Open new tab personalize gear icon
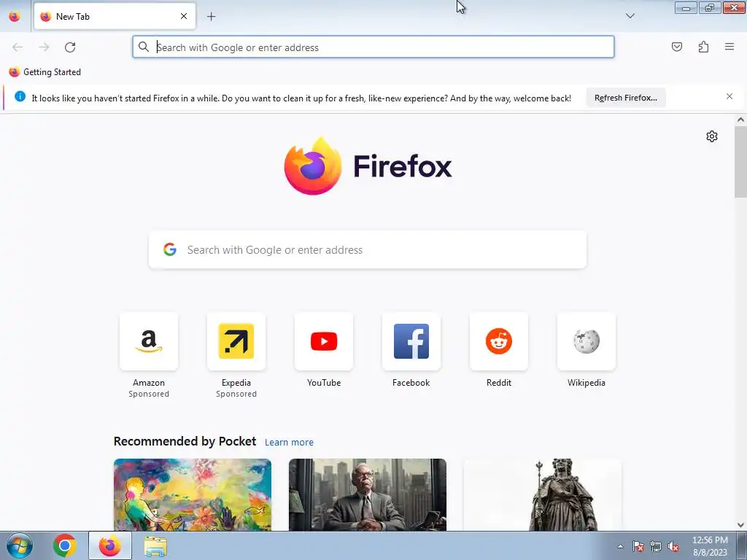 [x=712, y=136]
